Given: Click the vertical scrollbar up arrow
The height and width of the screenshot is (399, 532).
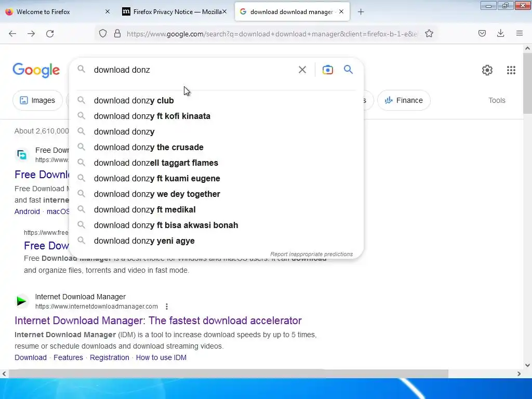Looking at the screenshot, I should (527, 48).
